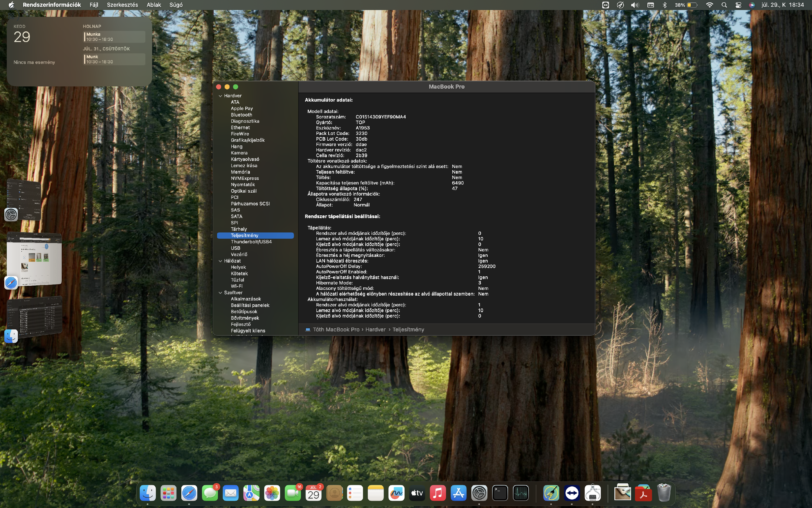The image size is (812, 508).
Task: Activate Siri from menu bar
Action: 752,5
